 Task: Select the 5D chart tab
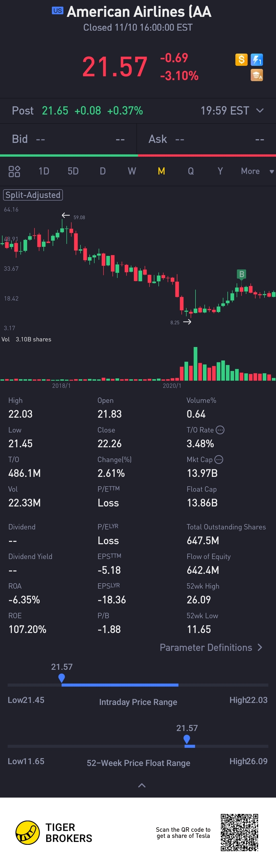pyautogui.click(x=73, y=171)
